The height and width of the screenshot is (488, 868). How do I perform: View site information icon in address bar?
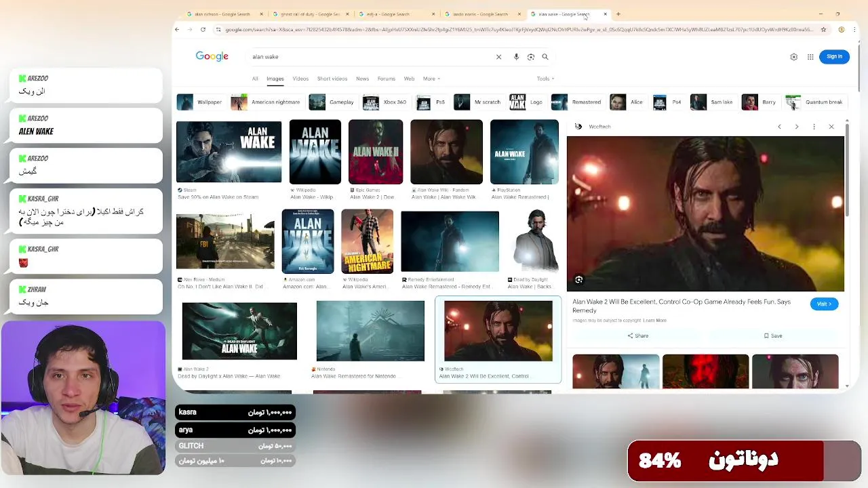click(x=218, y=30)
